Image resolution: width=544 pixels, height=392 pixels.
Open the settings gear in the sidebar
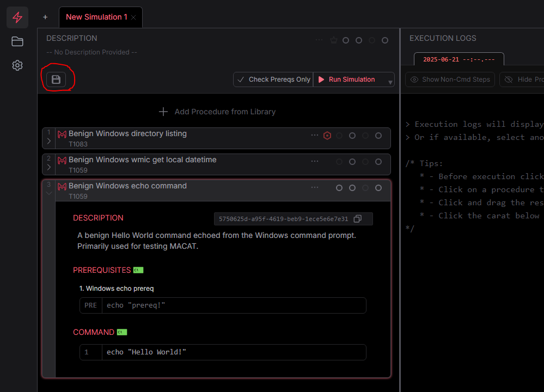point(17,65)
